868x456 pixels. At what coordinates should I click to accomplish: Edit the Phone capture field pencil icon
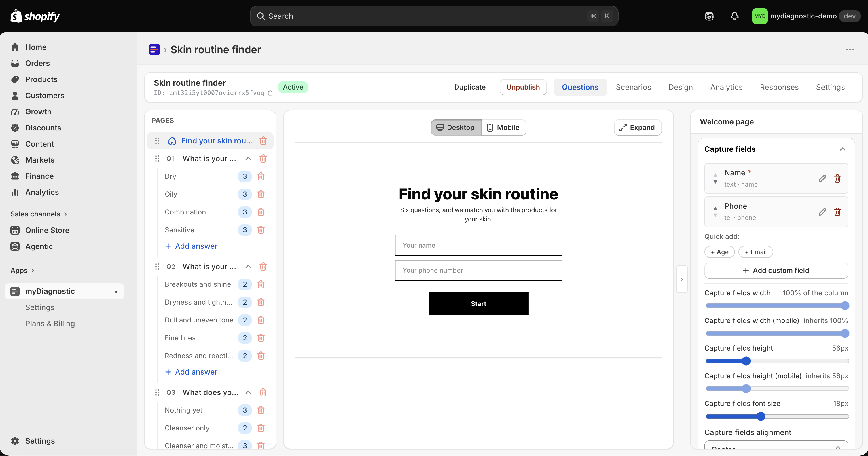[822, 212]
